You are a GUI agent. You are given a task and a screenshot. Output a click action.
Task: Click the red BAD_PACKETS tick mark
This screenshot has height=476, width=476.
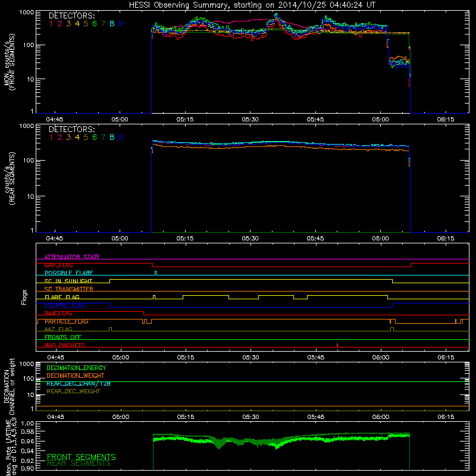337,345
